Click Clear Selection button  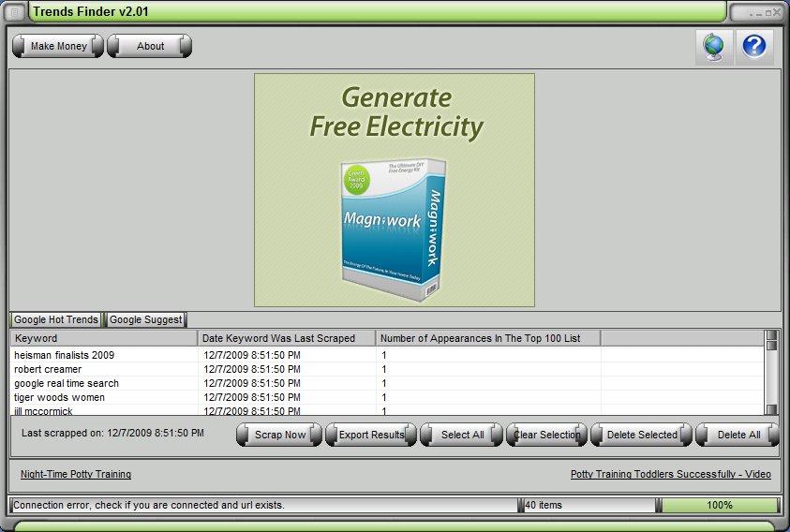tap(546, 435)
